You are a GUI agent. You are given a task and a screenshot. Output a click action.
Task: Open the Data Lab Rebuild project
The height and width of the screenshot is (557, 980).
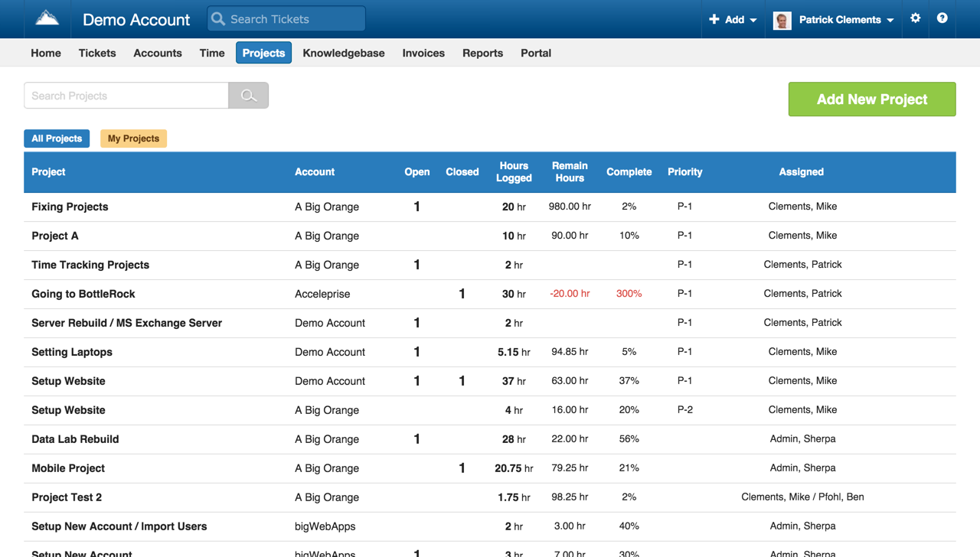[x=75, y=439]
